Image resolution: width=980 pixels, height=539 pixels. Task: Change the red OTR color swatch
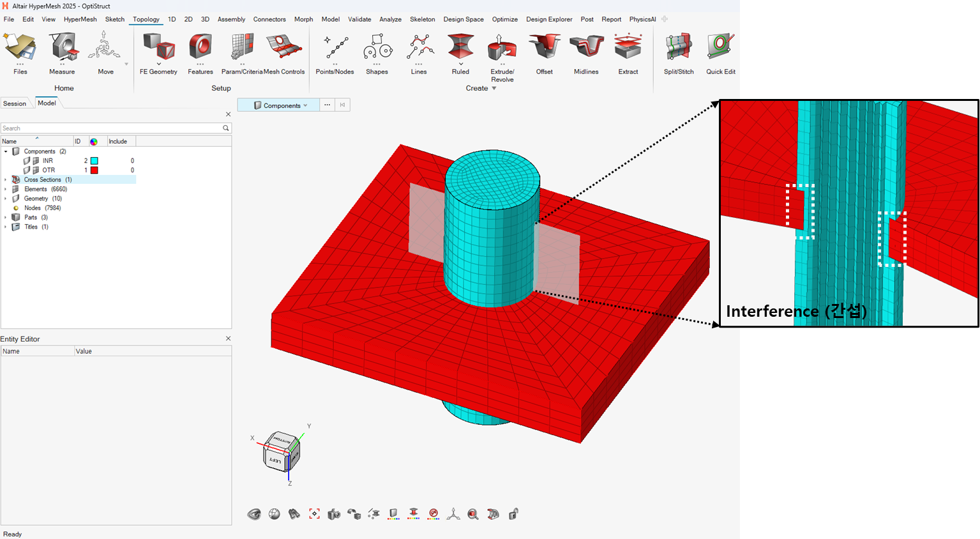coord(94,171)
